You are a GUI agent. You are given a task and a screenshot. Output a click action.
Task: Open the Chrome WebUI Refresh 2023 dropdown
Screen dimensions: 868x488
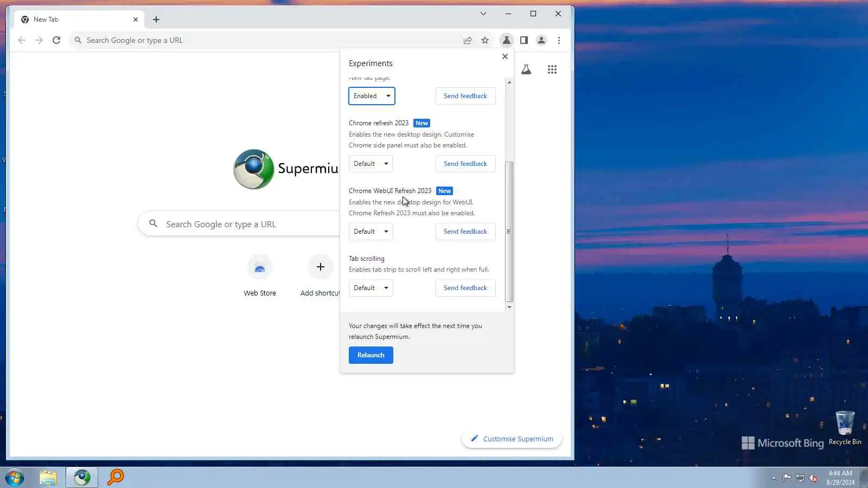pyautogui.click(x=371, y=232)
